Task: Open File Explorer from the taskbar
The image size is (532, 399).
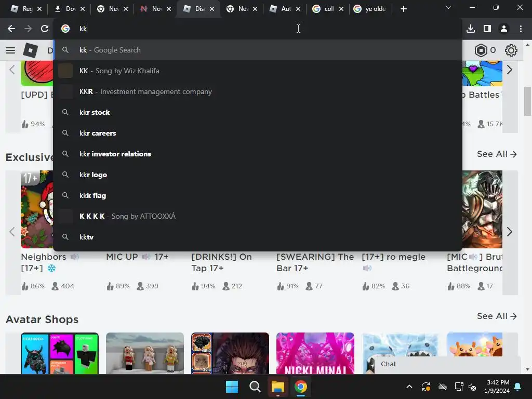Action: point(277,387)
